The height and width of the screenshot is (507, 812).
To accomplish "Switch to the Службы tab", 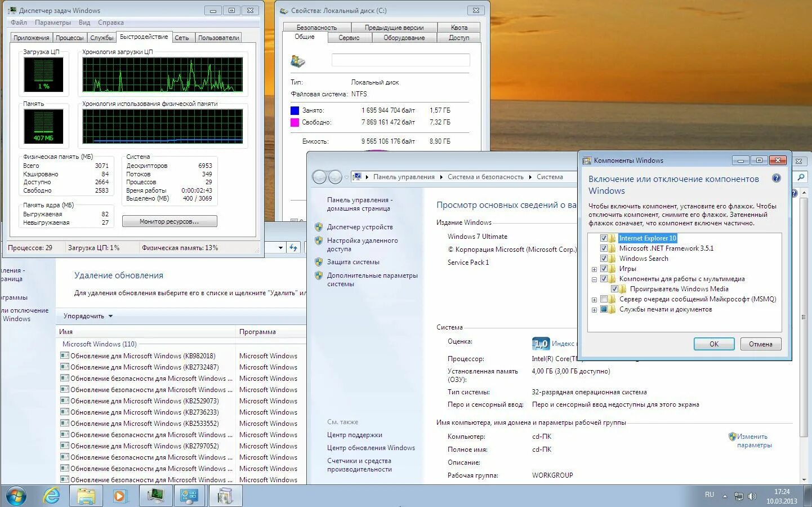I will [x=102, y=38].
